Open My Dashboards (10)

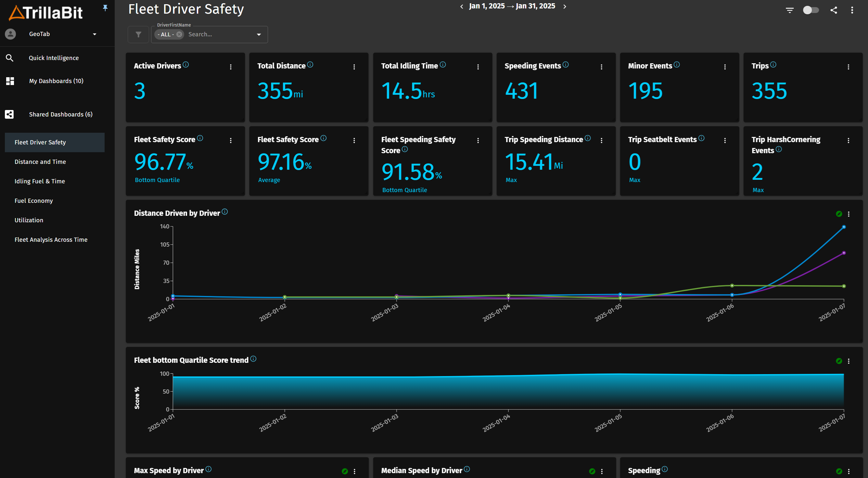[x=56, y=81]
